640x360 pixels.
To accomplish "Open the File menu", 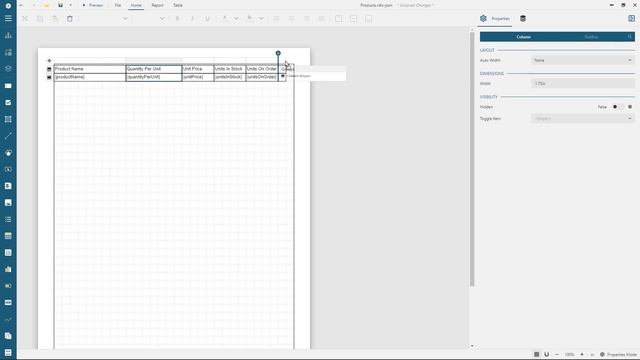I will pyautogui.click(x=118, y=5).
